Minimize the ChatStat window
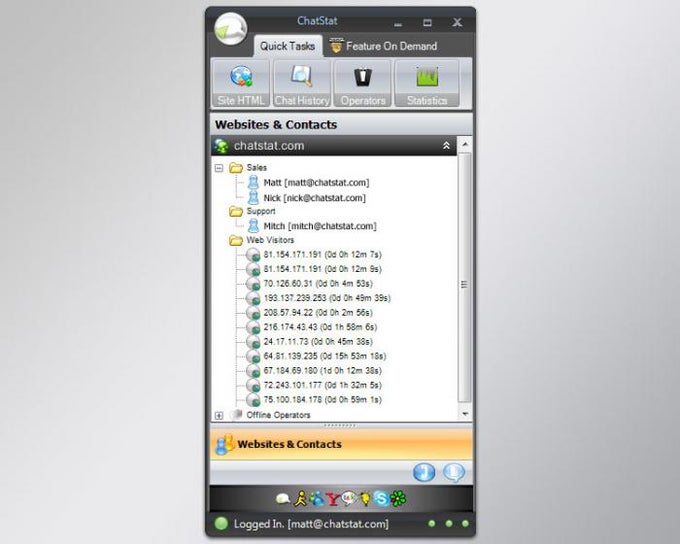This screenshot has width=680, height=544. (398, 24)
